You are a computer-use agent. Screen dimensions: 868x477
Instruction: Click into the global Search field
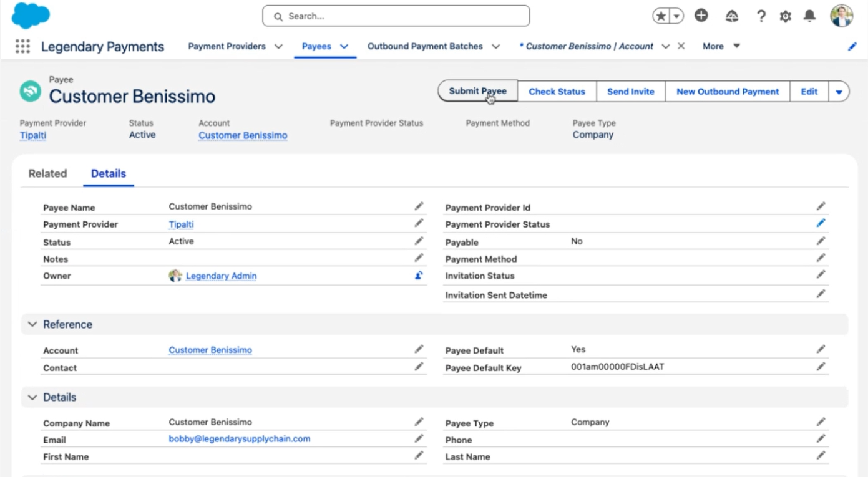pos(396,16)
